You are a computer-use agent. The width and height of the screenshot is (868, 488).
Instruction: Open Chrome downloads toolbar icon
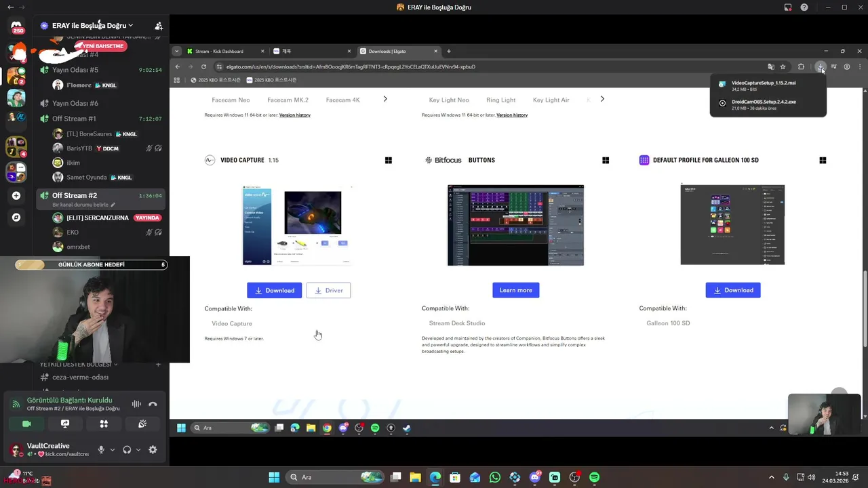pyautogui.click(x=821, y=66)
